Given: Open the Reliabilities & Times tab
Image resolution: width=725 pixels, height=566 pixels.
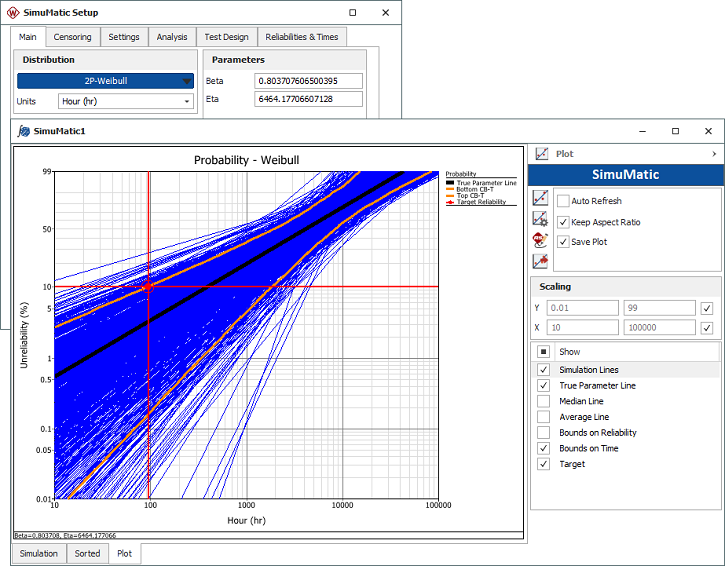Looking at the screenshot, I should point(301,37).
